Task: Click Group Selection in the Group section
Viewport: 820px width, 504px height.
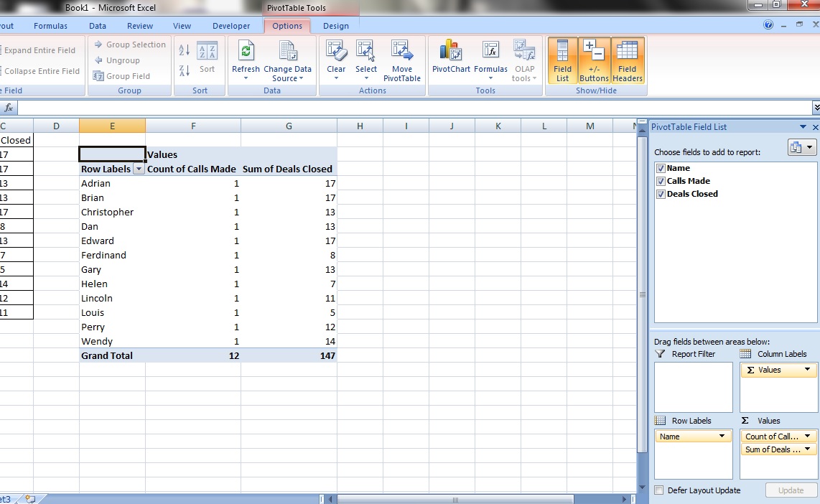Action: tap(129, 45)
